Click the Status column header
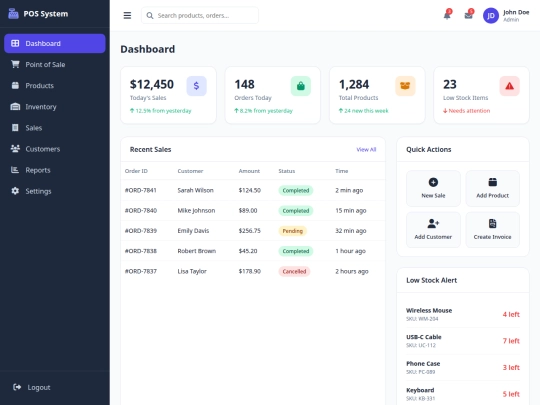The image size is (540, 405). coord(287,171)
